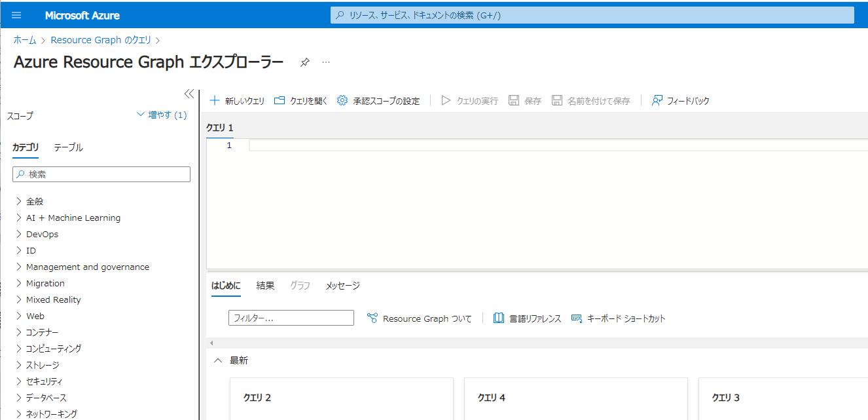868x420 pixels.
Task: Expand the AI + Machine Learning category
Action: click(x=19, y=218)
